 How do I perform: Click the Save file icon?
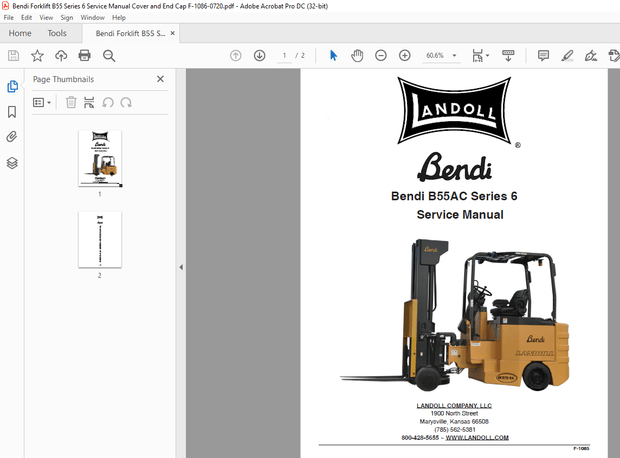(x=13, y=56)
